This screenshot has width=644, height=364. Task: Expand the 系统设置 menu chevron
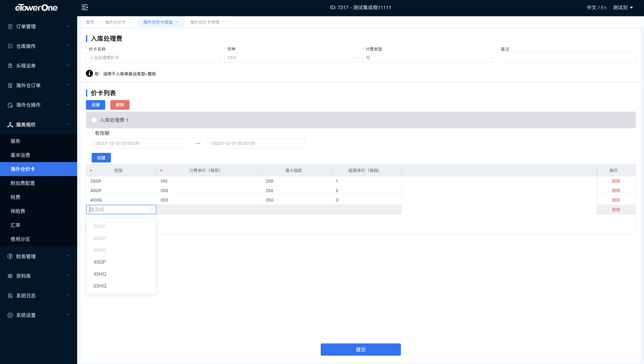coord(68,315)
